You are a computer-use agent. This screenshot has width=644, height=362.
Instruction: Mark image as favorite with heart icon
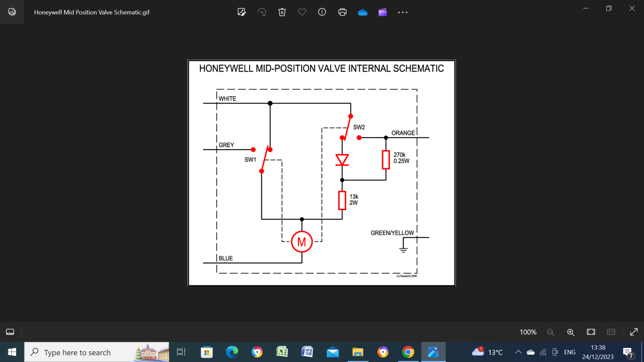click(x=302, y=12)
